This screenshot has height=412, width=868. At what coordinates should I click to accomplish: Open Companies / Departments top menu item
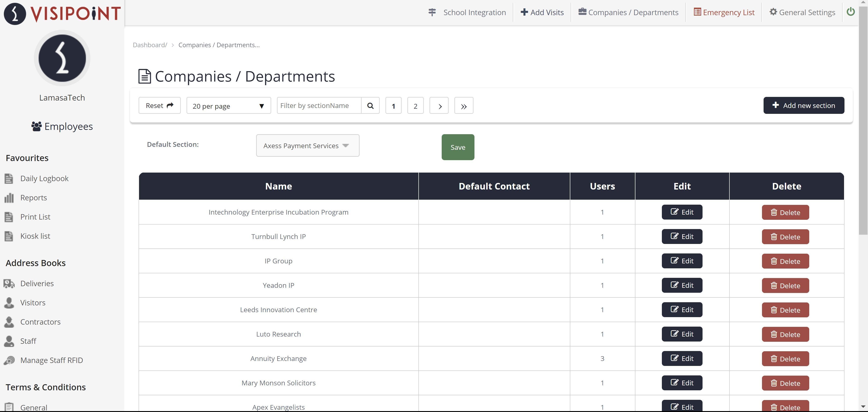(x=628, y=12)
